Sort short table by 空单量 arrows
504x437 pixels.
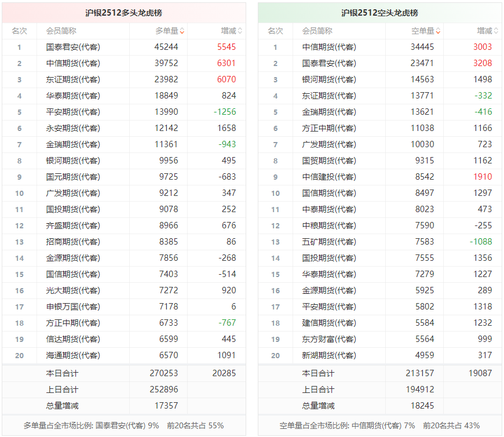[438, 31]
